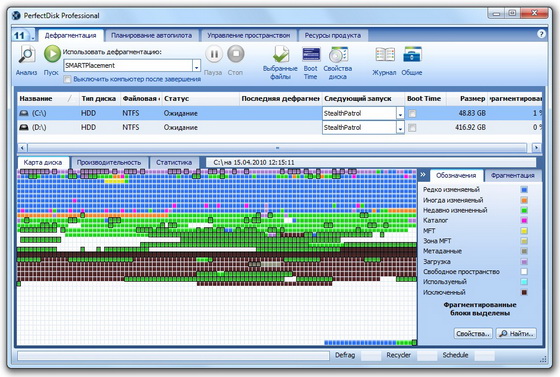Click the Найти.. button
The width and height of the screenshot is (560, 377).
516,333
